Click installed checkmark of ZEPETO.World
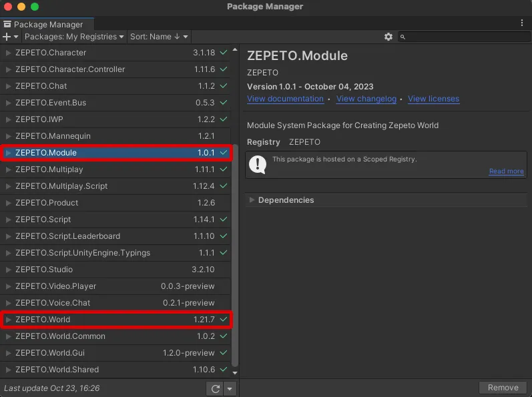The image size is (532, 397). [x=223, y=320]
